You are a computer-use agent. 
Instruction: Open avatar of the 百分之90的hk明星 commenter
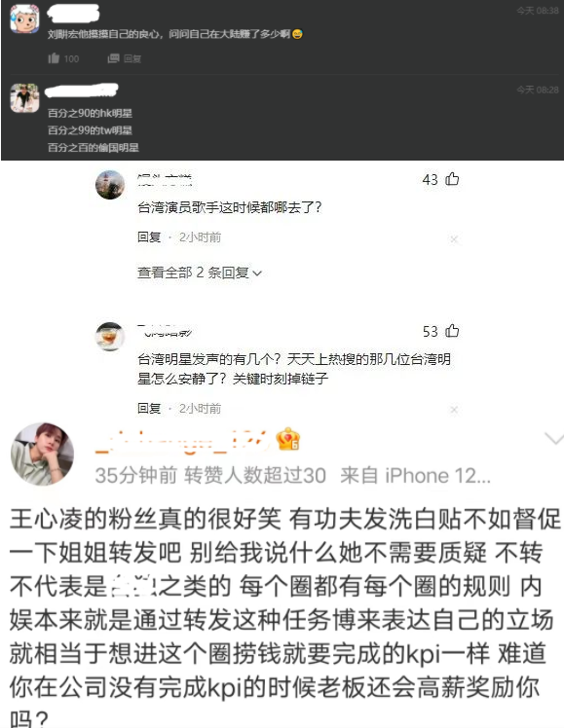tap(24, 98)
